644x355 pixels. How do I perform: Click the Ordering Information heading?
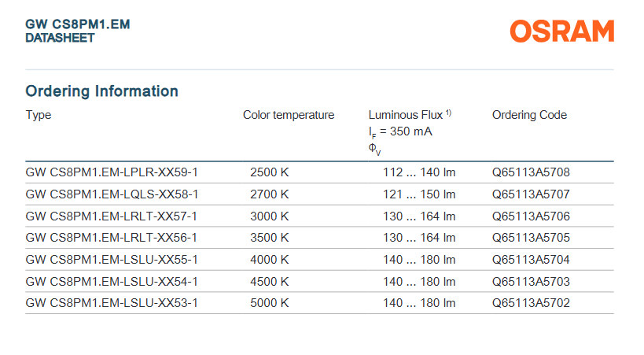[102, 91]
